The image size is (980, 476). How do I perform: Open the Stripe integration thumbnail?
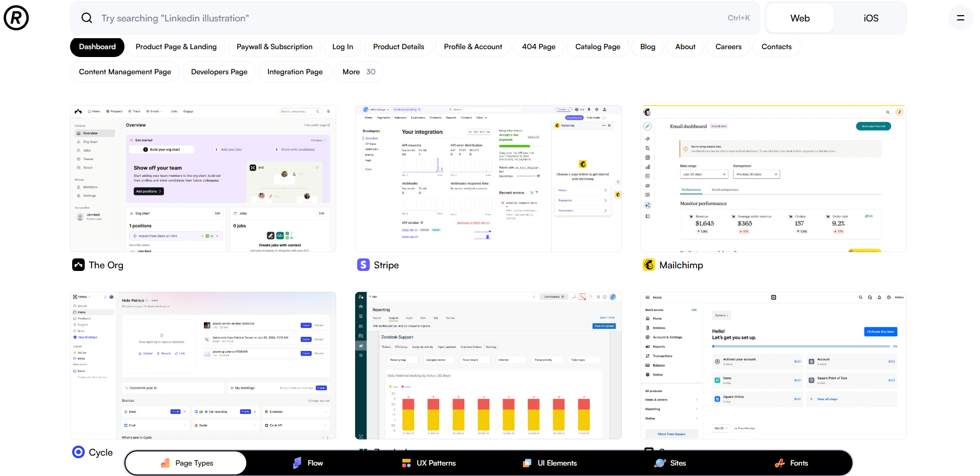click(488, 178)
